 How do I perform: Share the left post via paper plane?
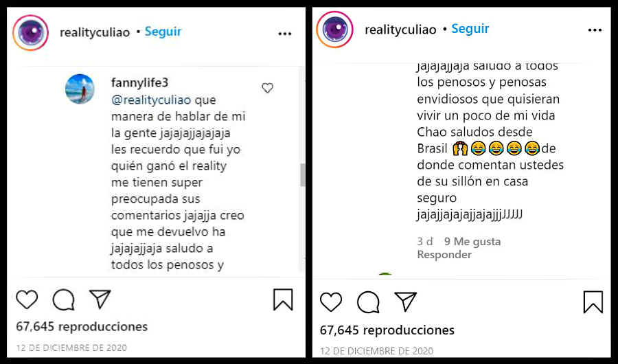100,299
